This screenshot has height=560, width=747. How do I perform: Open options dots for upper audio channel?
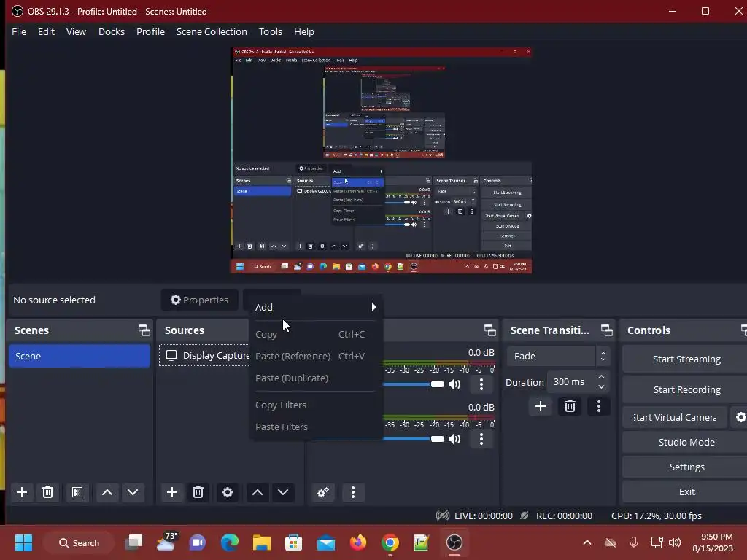coord(481,384)
